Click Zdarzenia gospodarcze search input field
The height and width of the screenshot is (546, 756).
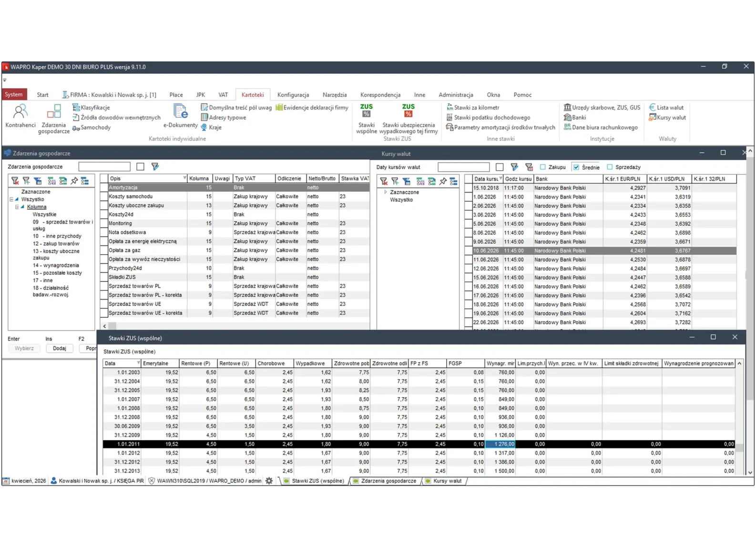(x=104, y=167)
